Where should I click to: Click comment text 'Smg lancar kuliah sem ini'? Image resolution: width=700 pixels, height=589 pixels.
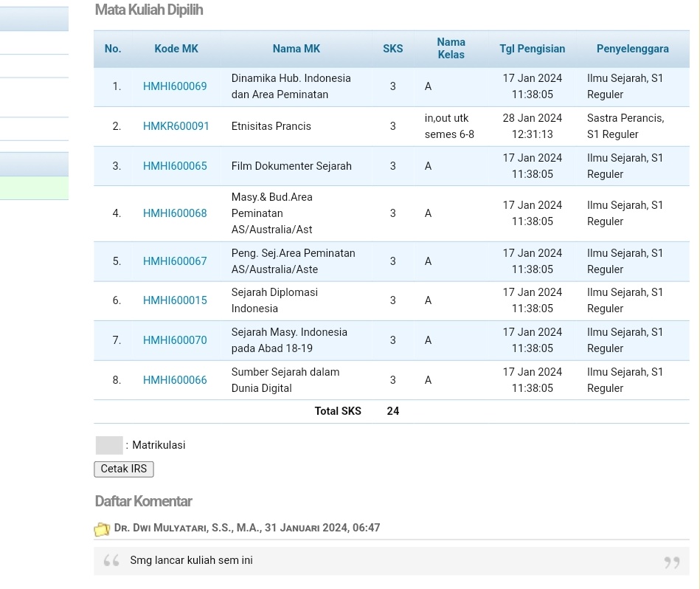191,560
